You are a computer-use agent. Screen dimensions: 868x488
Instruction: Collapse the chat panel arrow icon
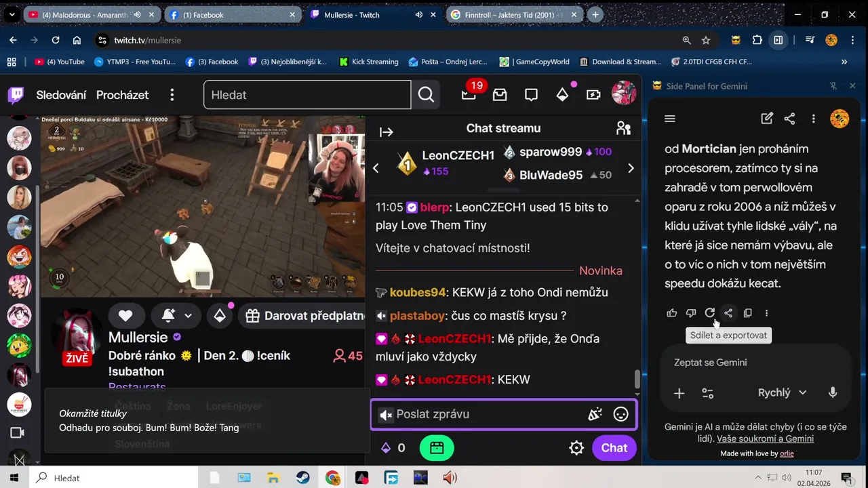point(387,132)
